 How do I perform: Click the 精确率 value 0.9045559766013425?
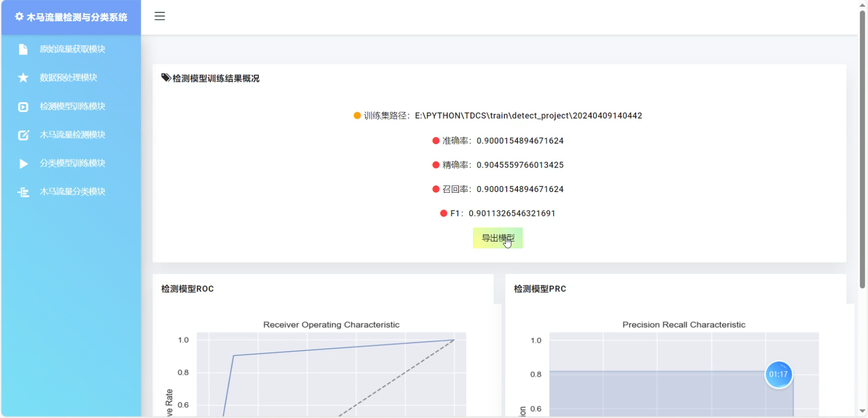520,165
